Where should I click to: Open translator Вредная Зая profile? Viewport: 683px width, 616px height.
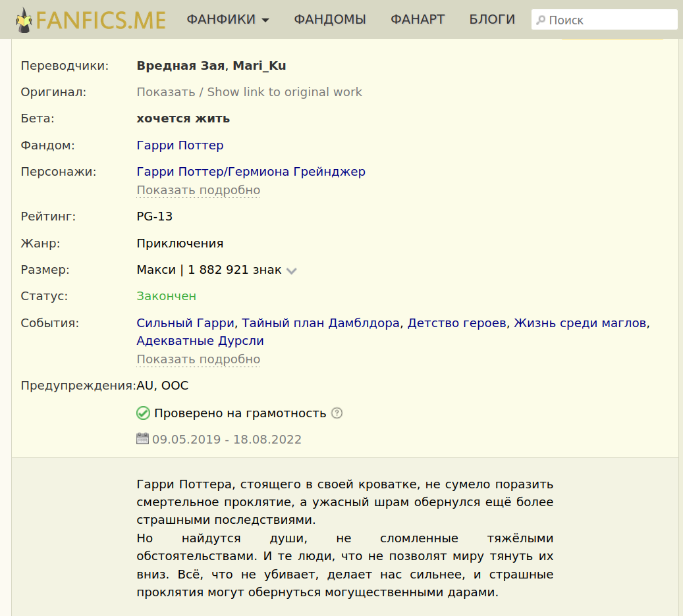coord(180,66)
